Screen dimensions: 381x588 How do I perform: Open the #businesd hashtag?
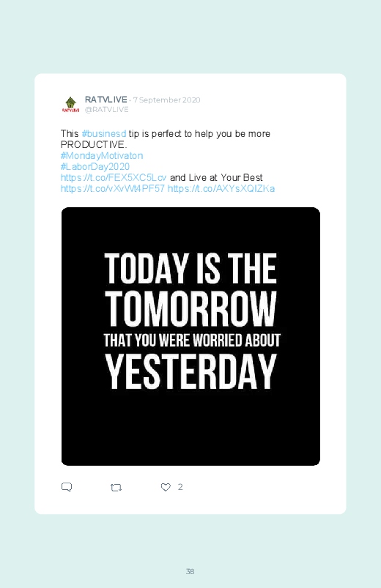click(104, 134)
